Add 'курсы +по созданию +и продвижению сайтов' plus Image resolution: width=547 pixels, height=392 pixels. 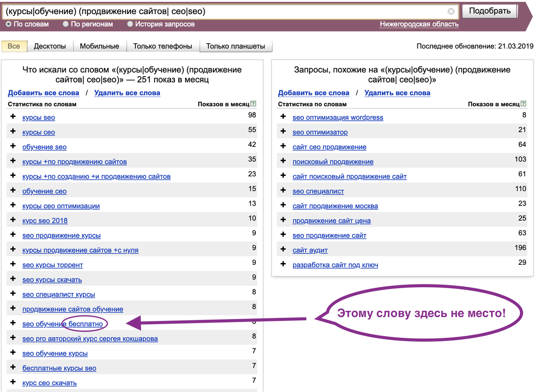coord(13,176)
